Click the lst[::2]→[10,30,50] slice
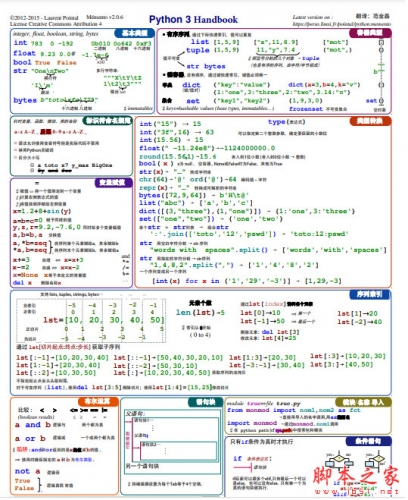408x500 pixels. 56,373
